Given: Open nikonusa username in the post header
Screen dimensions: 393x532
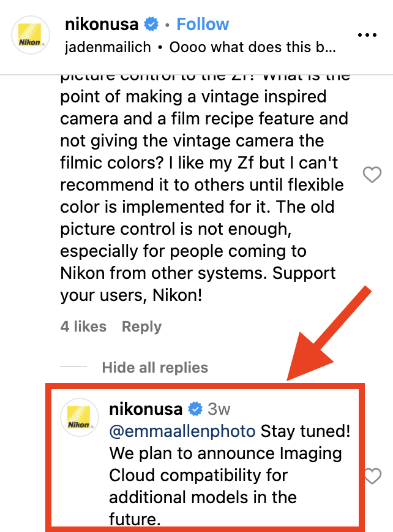Looking at the screenshot, I should (103, 25).
